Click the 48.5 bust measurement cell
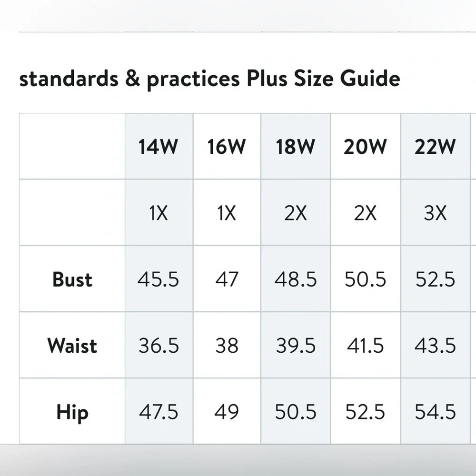Screen dimensions: 476x476 295,279
